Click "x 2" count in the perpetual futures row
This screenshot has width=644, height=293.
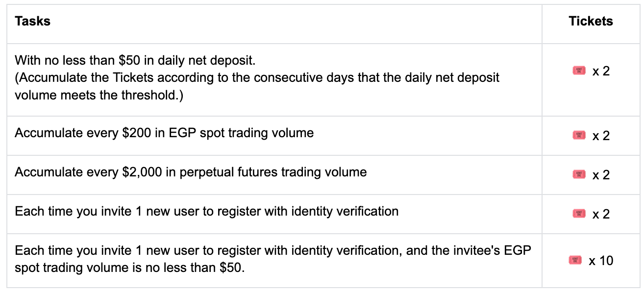click(x=601, y=175)
